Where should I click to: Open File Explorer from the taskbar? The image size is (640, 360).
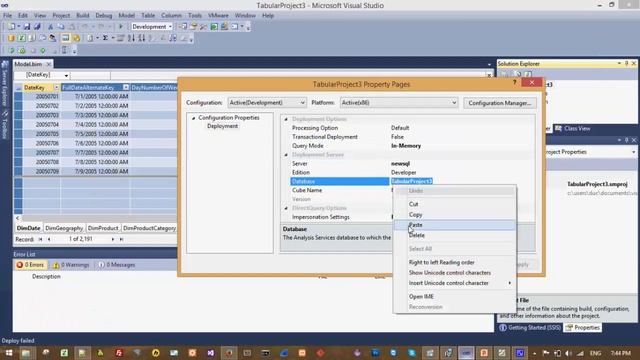26,353
